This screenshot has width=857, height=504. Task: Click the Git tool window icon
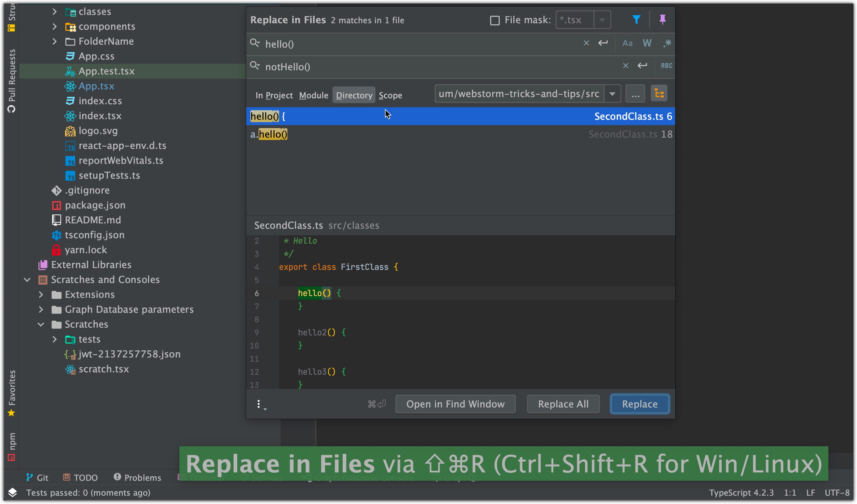pos(38,477)
